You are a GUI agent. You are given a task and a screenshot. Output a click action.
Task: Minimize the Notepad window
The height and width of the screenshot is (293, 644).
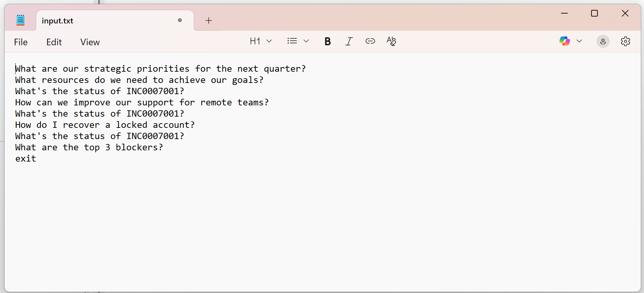point(564,13)
